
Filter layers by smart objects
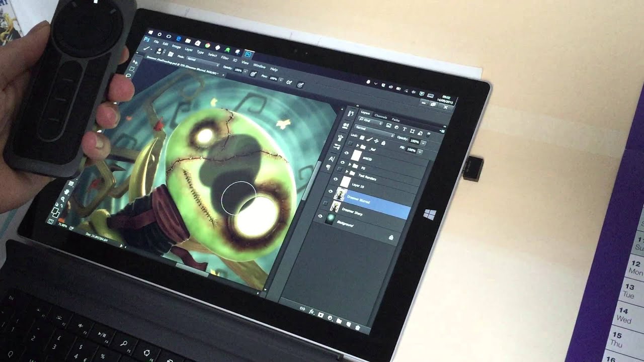(x=420, y=133)
